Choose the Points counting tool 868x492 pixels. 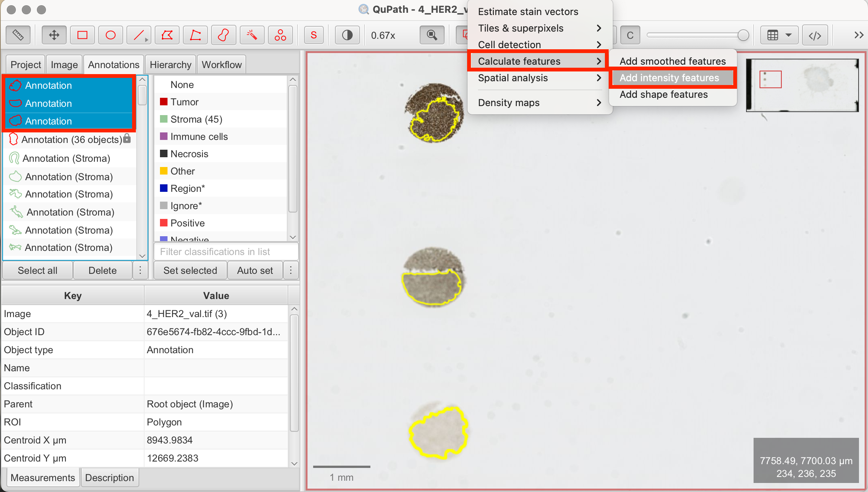pos(280,35)
